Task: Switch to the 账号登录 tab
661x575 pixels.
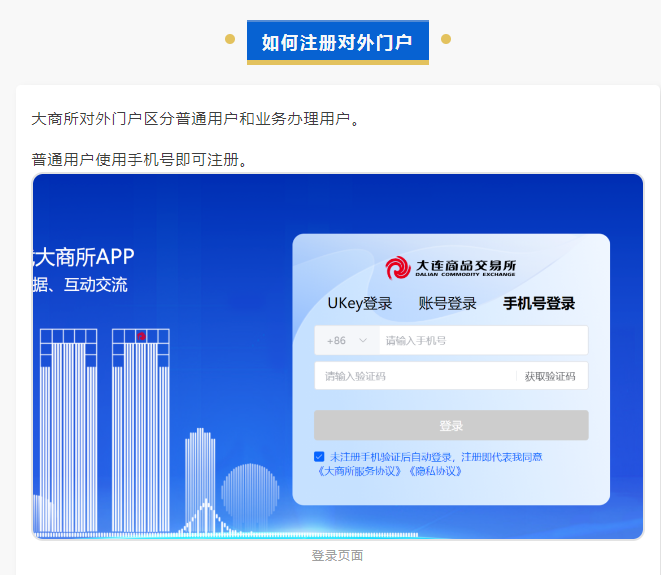Action: (447, 304)
